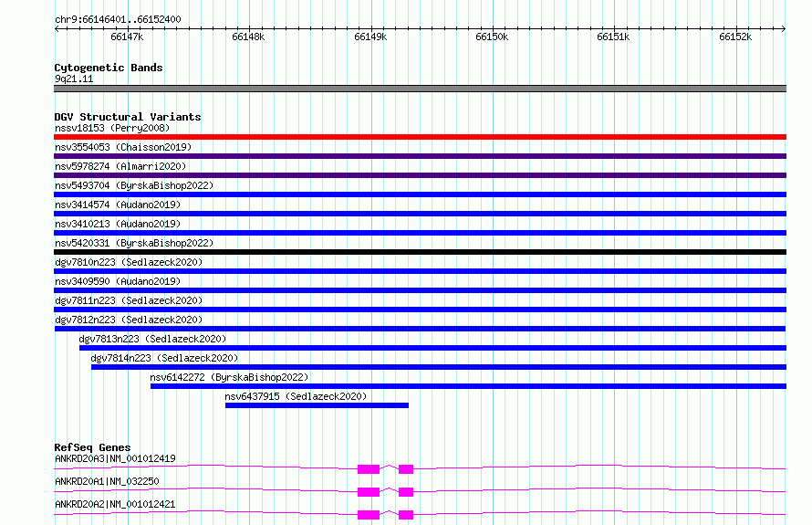
Task: Click the DGV Structural Variants track title
Action: (x=128, y=117)
